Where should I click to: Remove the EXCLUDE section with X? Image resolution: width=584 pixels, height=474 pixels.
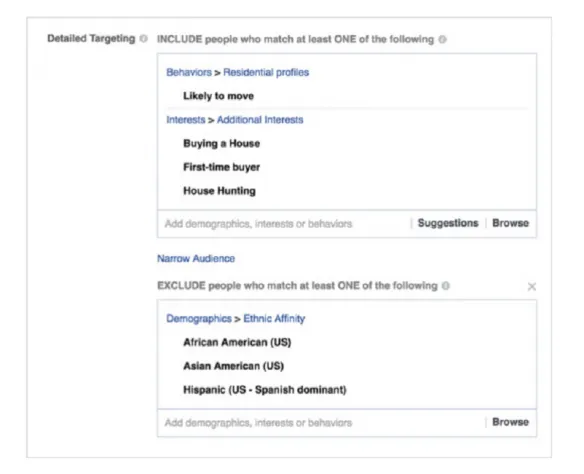[x=531, y=286]
